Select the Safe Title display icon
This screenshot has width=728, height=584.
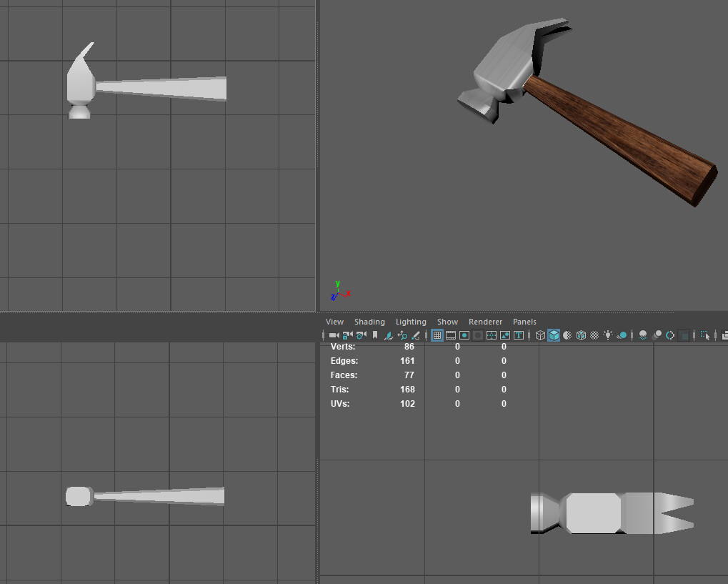(x=519, y=335)
